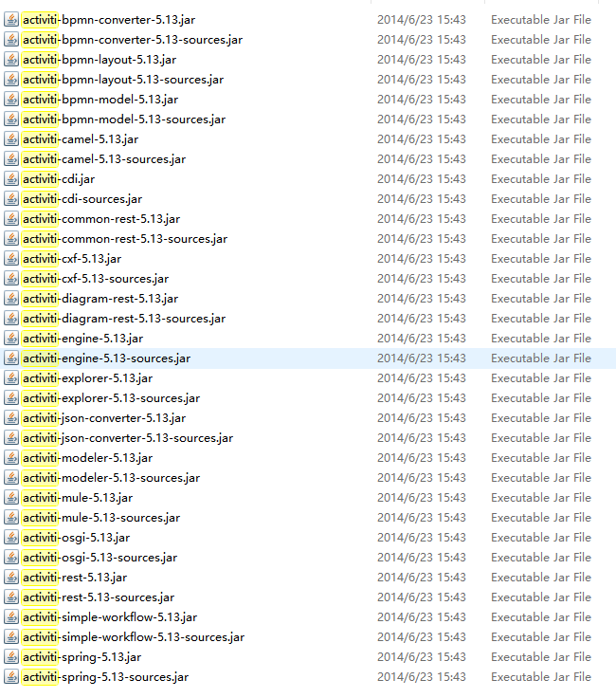616x698 pixels.
Task: Select file name activiti-cxf-5.13.jar
Action: point(72,259)
